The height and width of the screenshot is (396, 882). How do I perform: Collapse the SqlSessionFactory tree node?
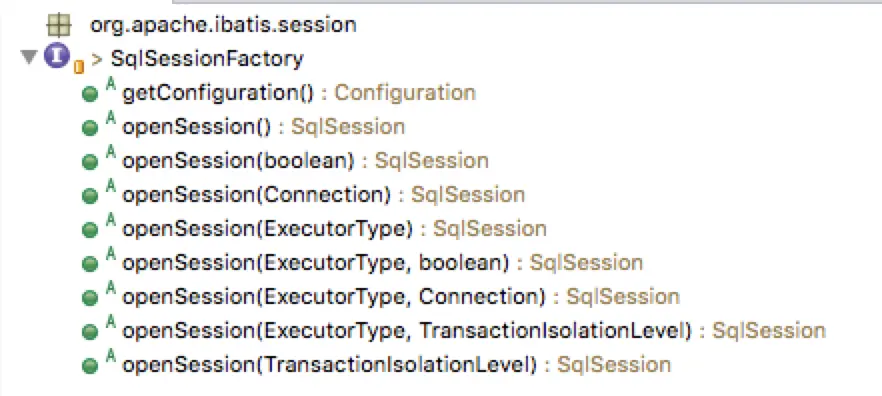(28, 57)
